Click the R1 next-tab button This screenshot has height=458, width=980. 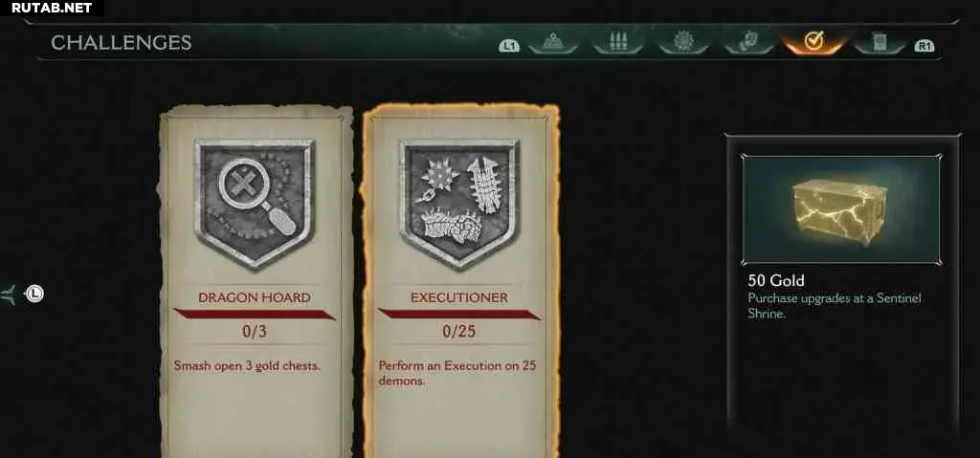point(924,46)
